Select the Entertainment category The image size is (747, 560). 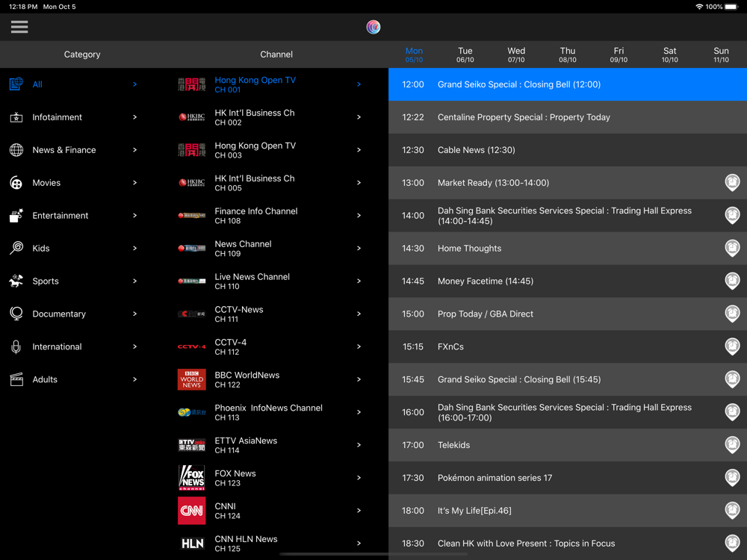point(73,216)
